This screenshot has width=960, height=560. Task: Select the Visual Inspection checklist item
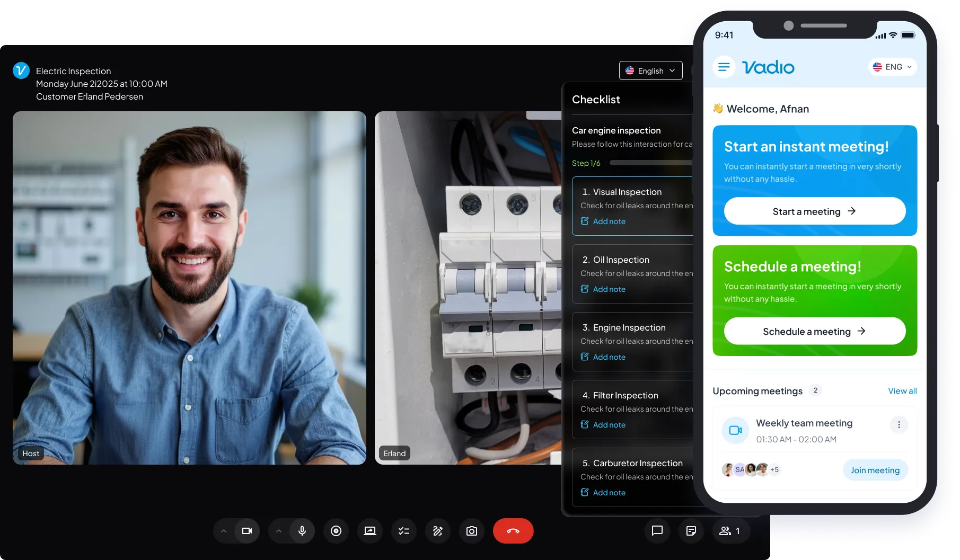633,206
